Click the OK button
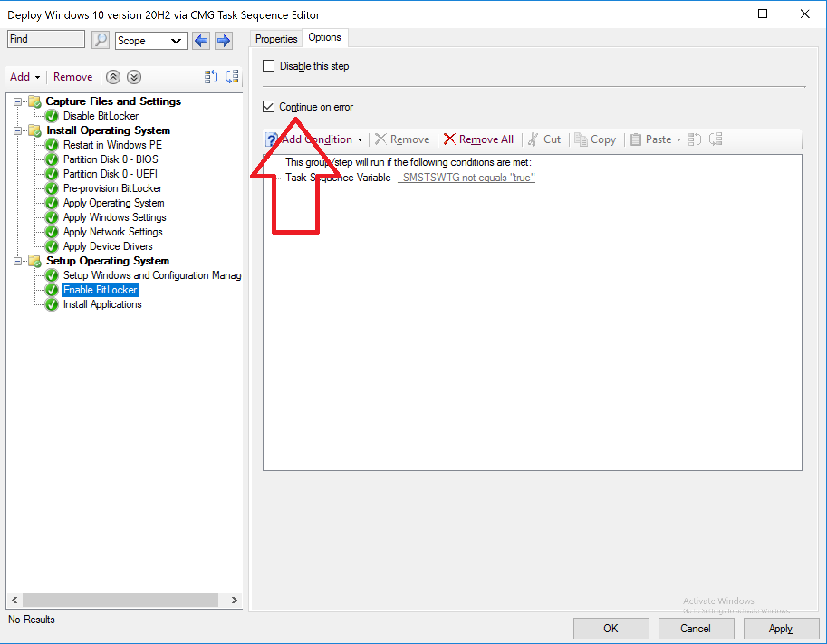This screenshot has width=827, height=644. pyautogui.click(x=611, y=629)
